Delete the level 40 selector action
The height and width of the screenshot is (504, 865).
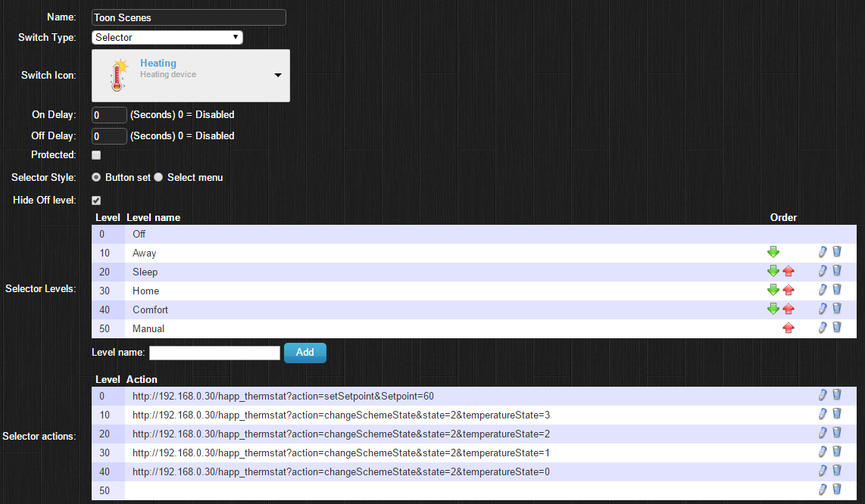click(x=837, y=471)
